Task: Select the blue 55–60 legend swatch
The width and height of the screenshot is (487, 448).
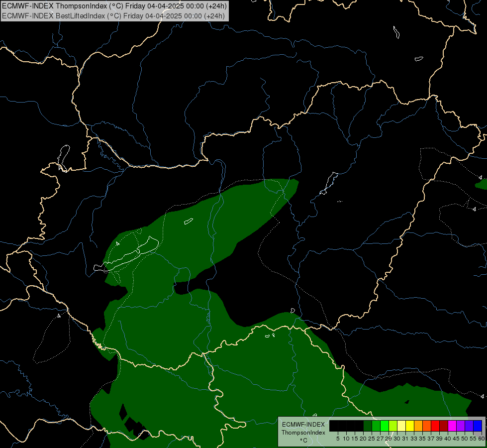Action: (478, 426)
